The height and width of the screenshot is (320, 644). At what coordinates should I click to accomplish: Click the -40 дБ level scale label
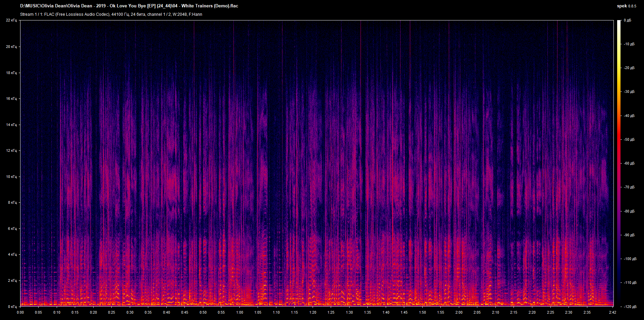(x=629, y=116)
